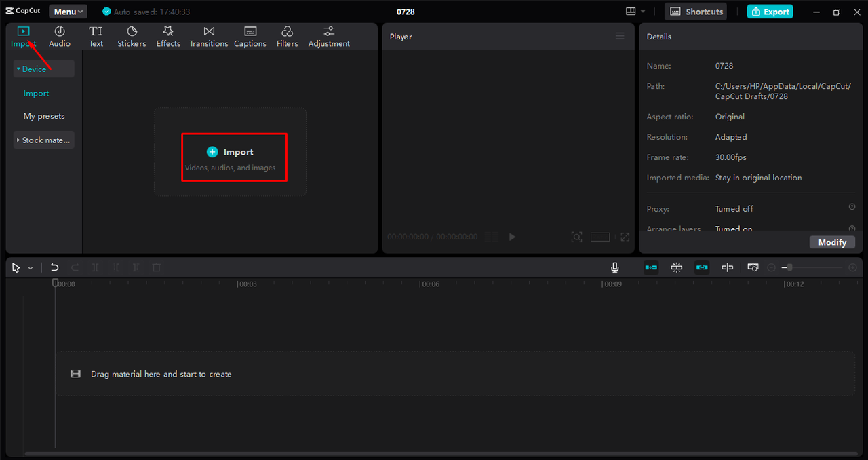Click the player grid display icon

[x=492, y=237]
